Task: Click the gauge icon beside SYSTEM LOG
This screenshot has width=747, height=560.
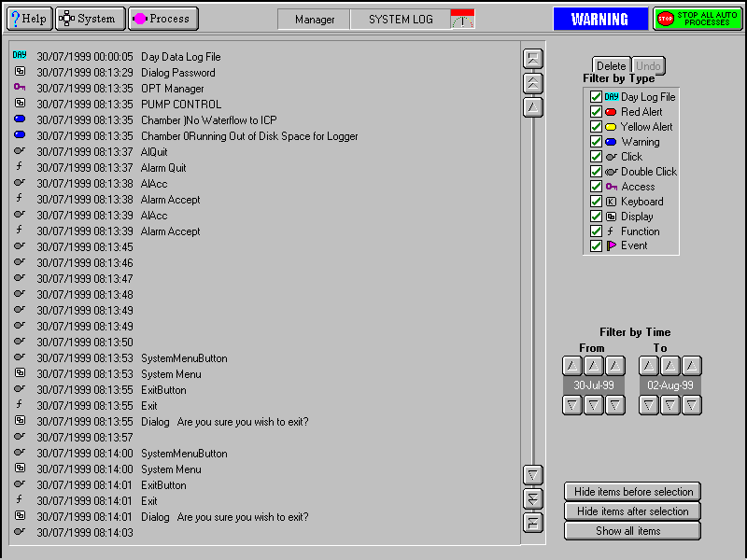Action: tap(462, 19)
